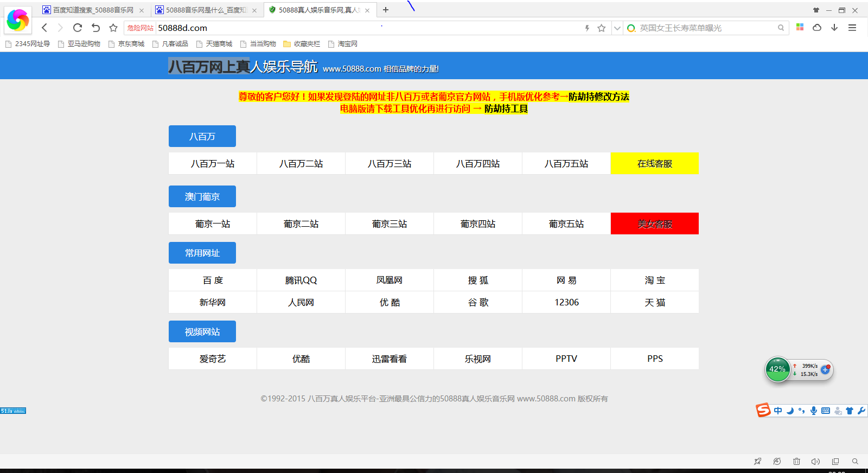Open the 凡客诚品 bookmark
Viewport: 868px width, 473px height.
170,44
